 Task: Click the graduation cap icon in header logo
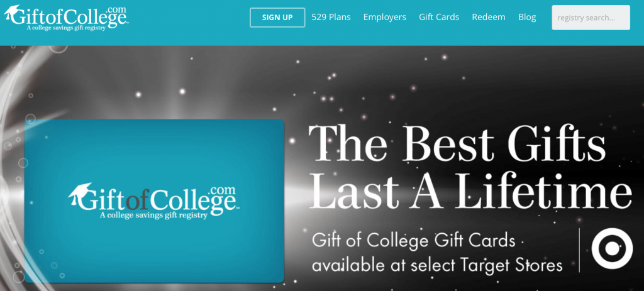11,13
